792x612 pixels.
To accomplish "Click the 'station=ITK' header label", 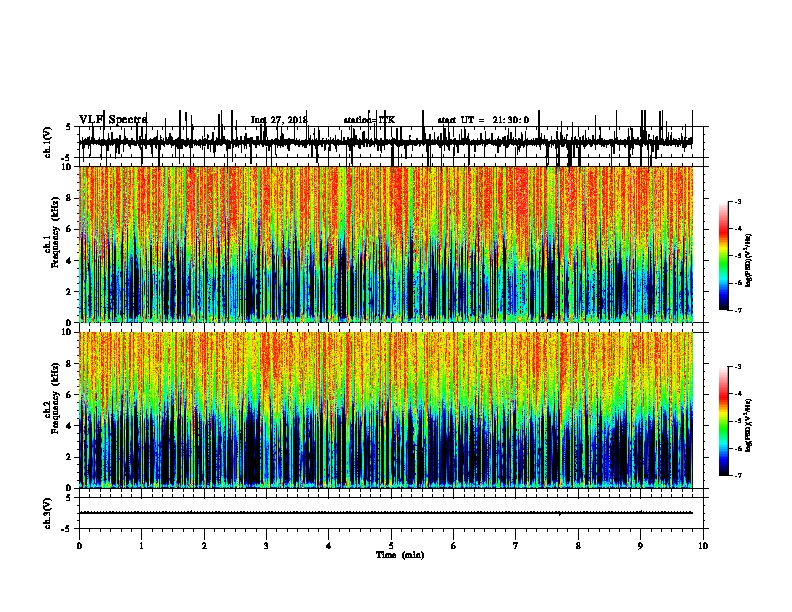I will (x=369, y=120).
